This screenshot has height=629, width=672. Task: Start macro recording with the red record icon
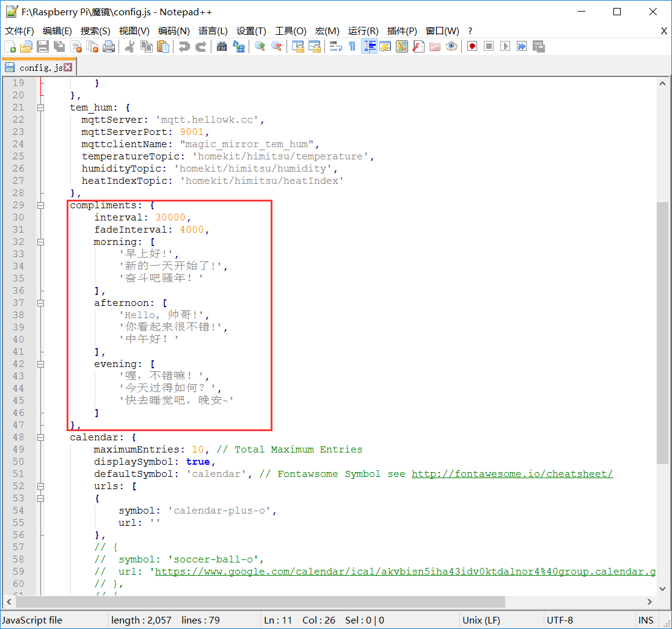click(472, 46)
